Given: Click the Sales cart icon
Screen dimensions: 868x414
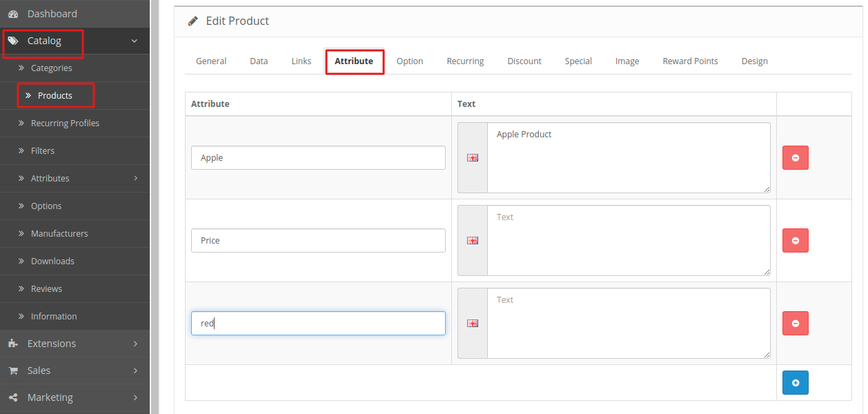Looking at the screenshot, I should point(13,371).
